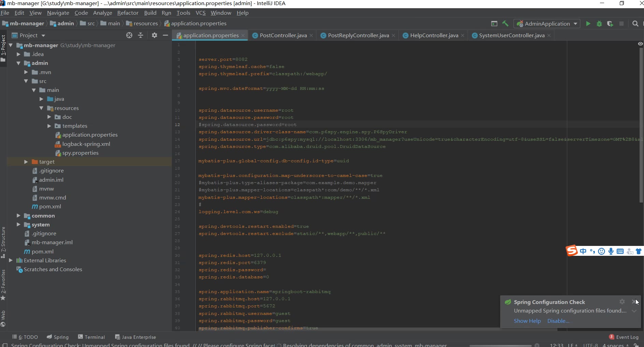Image resolution: width=644 pixels, height=347 pixels.
Task: Open Project panel settings gear
Action: click(x=154, y=35)
